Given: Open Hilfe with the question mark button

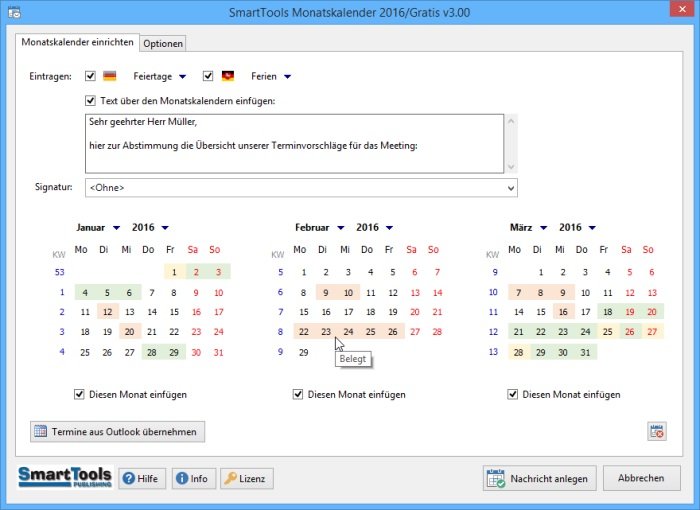Looking at the screenshot, I should click(x=142, y=479).
